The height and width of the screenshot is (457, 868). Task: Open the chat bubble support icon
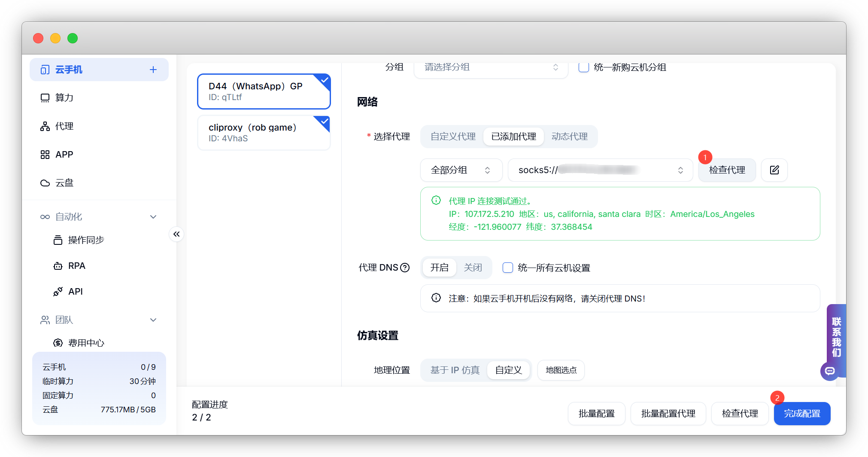[830, 371]
